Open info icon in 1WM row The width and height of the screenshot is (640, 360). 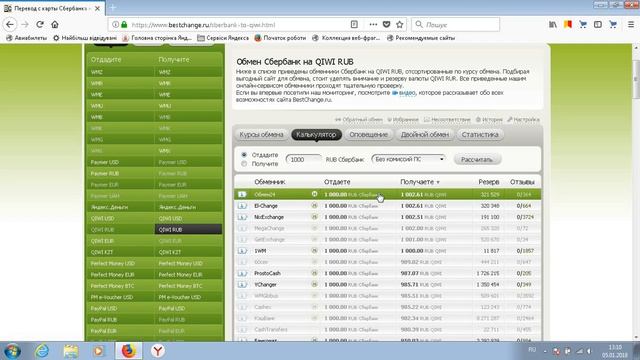pos(242,251)
